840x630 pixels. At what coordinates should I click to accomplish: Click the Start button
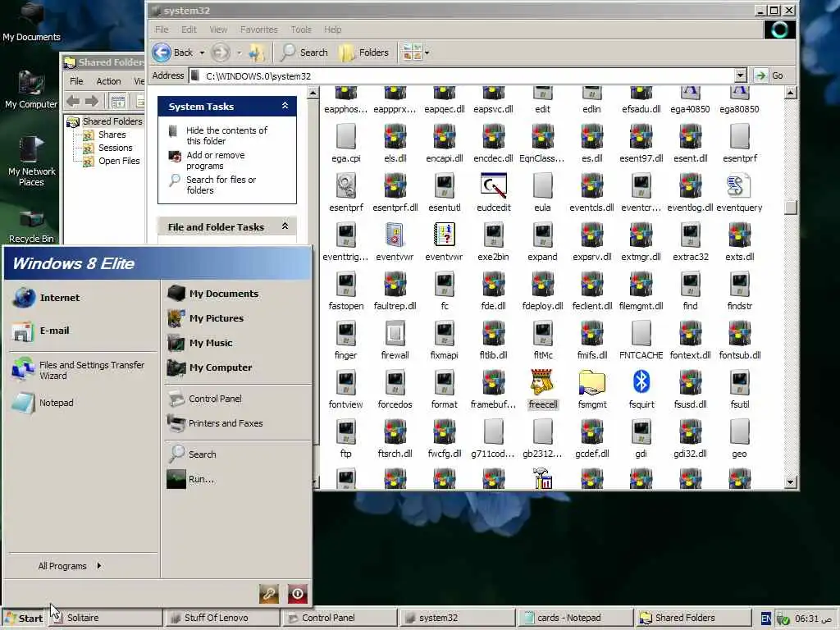point(23,618)
